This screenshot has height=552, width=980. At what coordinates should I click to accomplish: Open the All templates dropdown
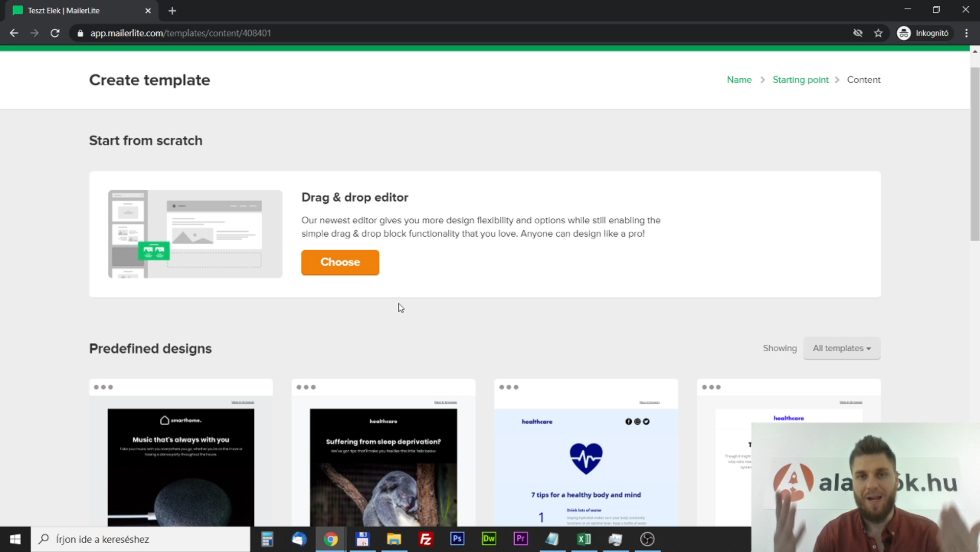pyautogui.click(x=842, y=348)
